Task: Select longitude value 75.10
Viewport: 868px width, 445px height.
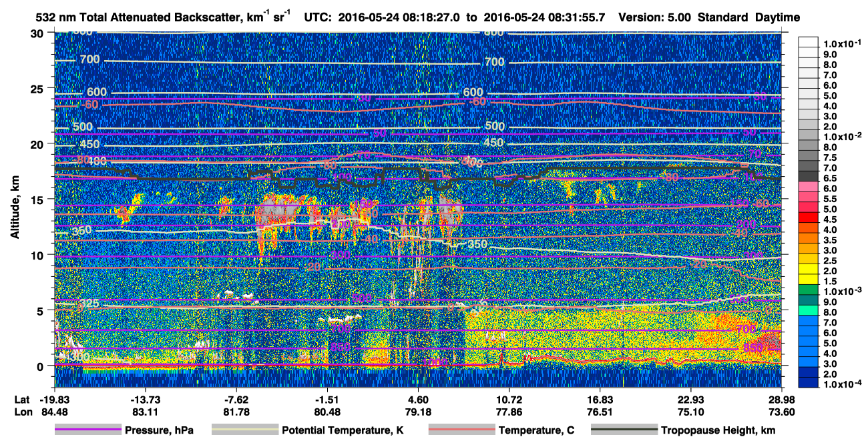Action: [x=691, y=412]
